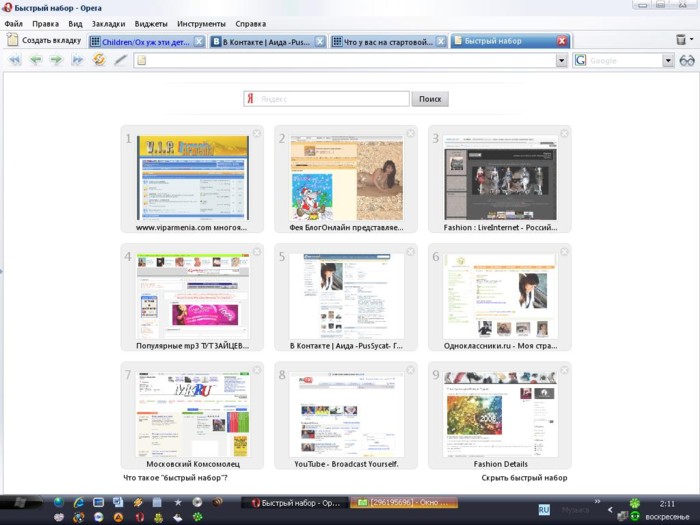700x525 pixels.
Task: Expand the address bar dropdown arrow
Action: tap(561, 61)
